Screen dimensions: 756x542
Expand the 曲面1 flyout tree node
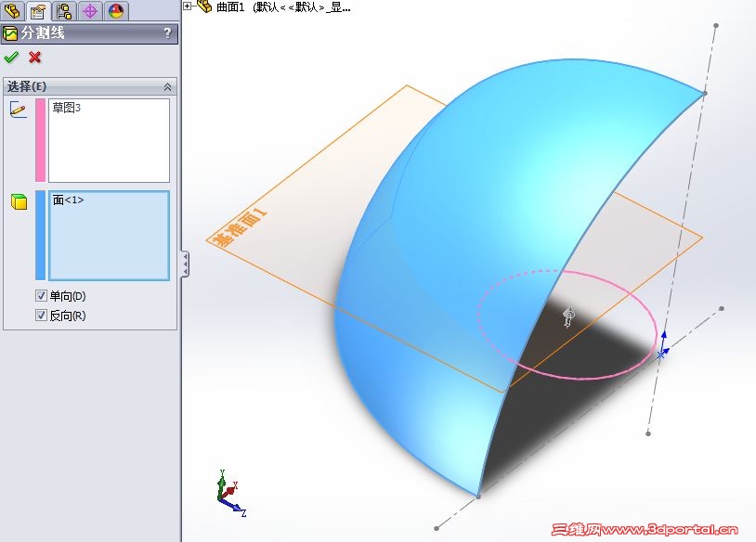pos(188,6)
